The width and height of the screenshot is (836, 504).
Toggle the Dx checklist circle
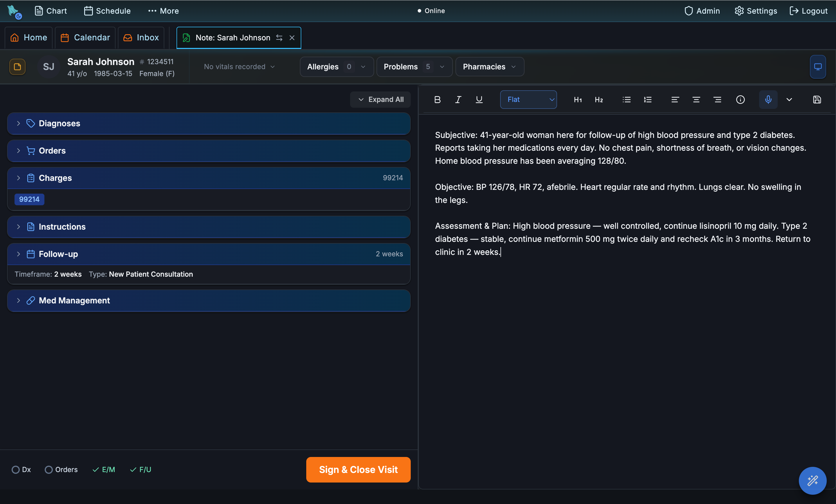16,469
